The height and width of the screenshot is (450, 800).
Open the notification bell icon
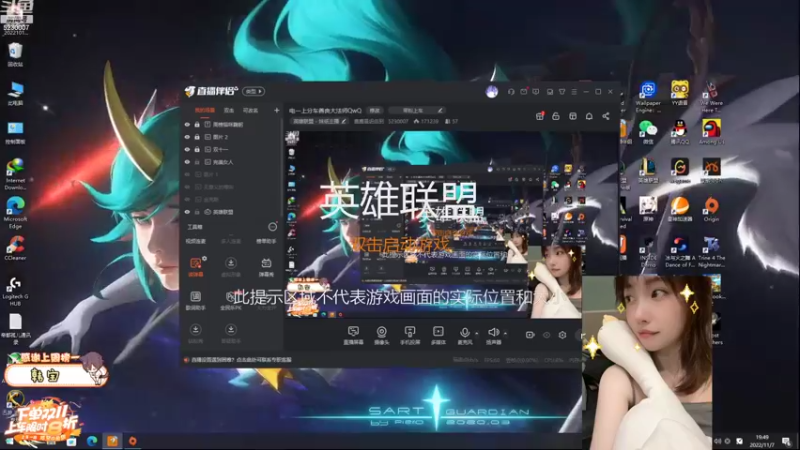(589, 116)
